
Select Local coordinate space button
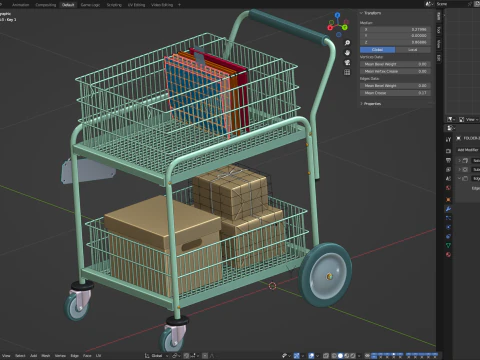(413, 50)
